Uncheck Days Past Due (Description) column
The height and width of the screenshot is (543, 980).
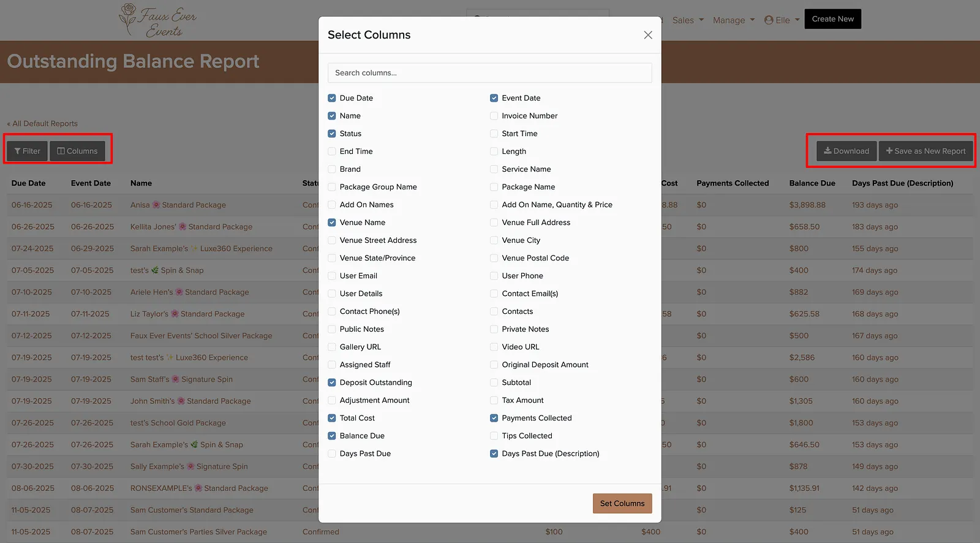point(494,454)
